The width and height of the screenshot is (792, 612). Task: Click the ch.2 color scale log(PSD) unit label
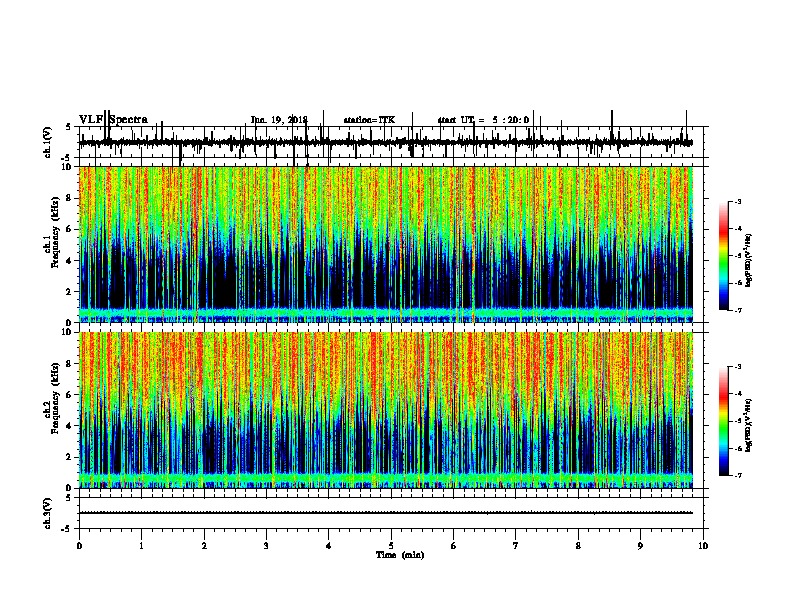click(749, 425)
